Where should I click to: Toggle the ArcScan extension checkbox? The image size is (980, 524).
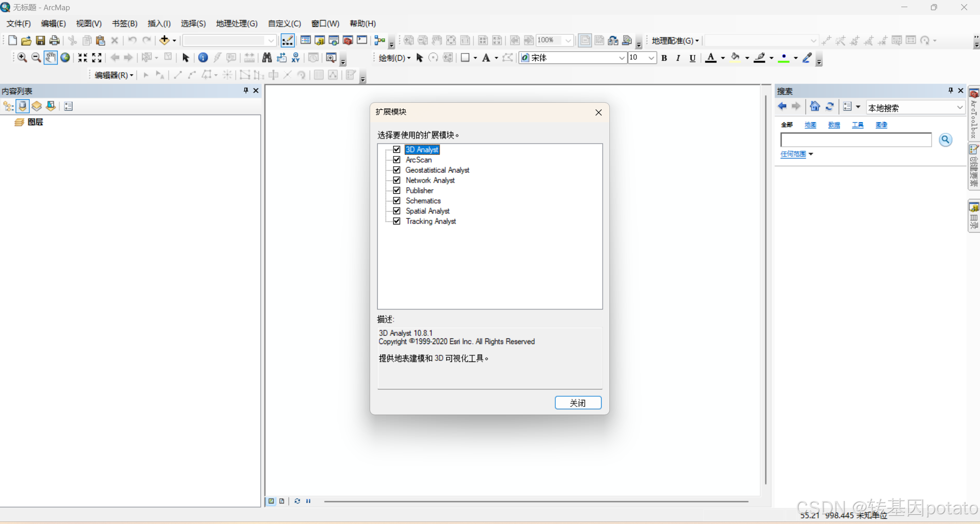pos(397,160)
